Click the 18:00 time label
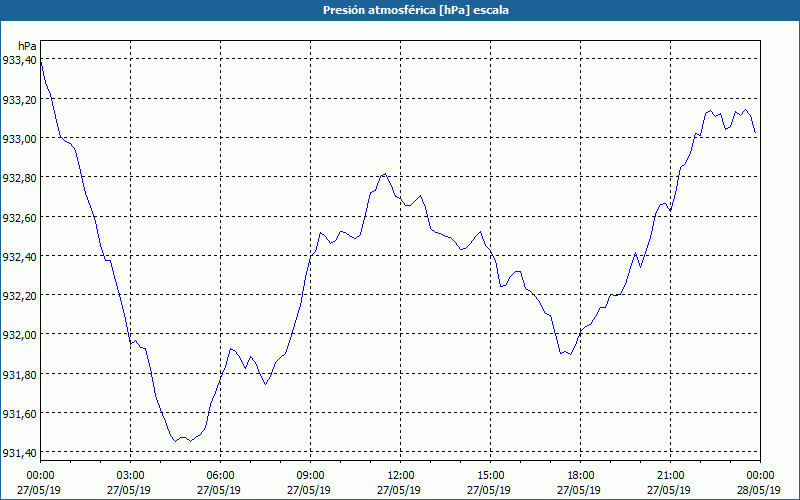The image size is (800, 500). (580, 476)
